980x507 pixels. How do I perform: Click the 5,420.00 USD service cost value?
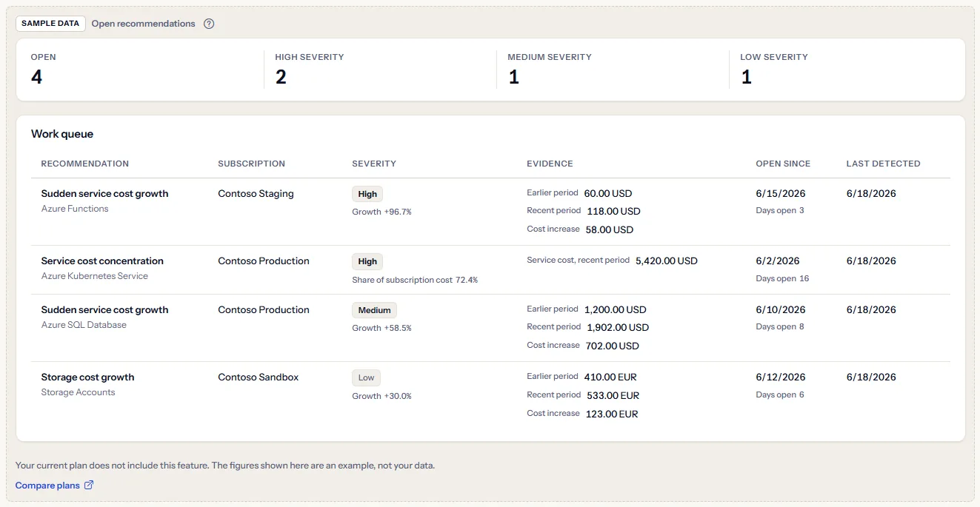(667, 261)
